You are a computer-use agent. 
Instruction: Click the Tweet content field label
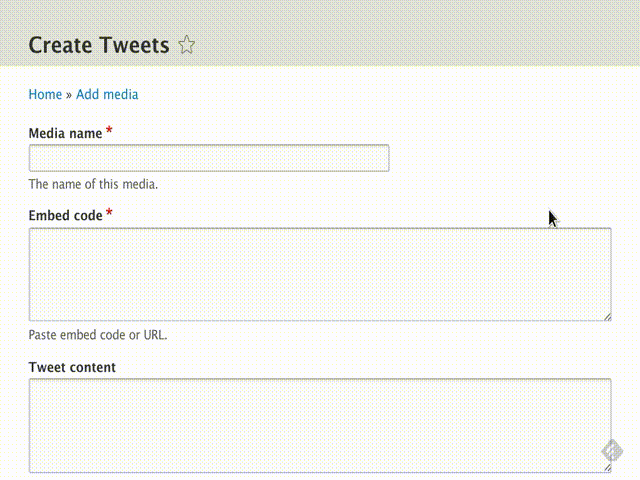tap(72, 367)
